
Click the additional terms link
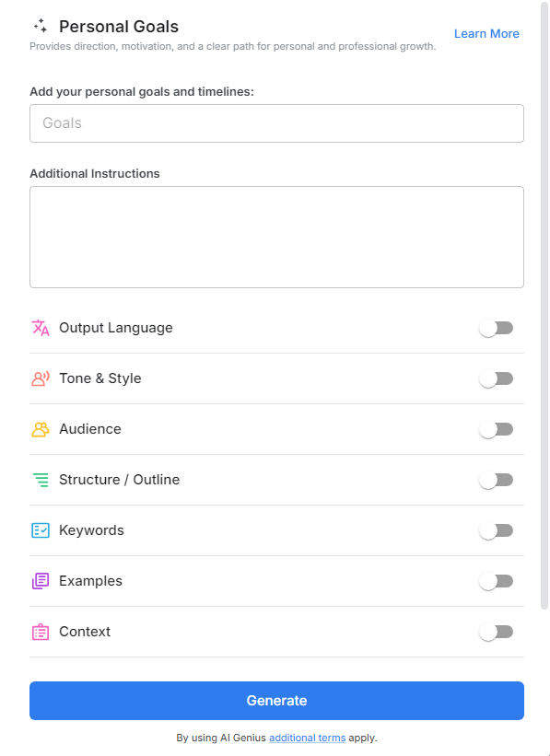(306, 738)
